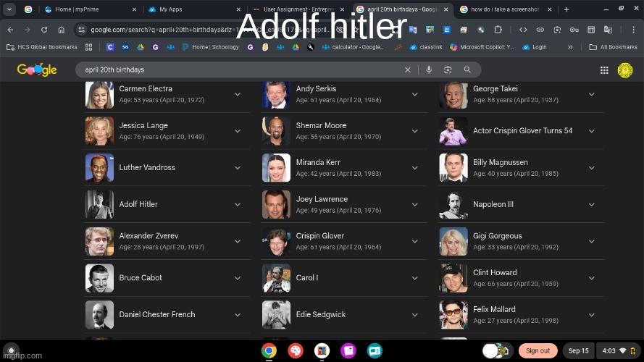Click the Billy Magnussen name
The image size is (644, 362).
(x=501, y=162)
